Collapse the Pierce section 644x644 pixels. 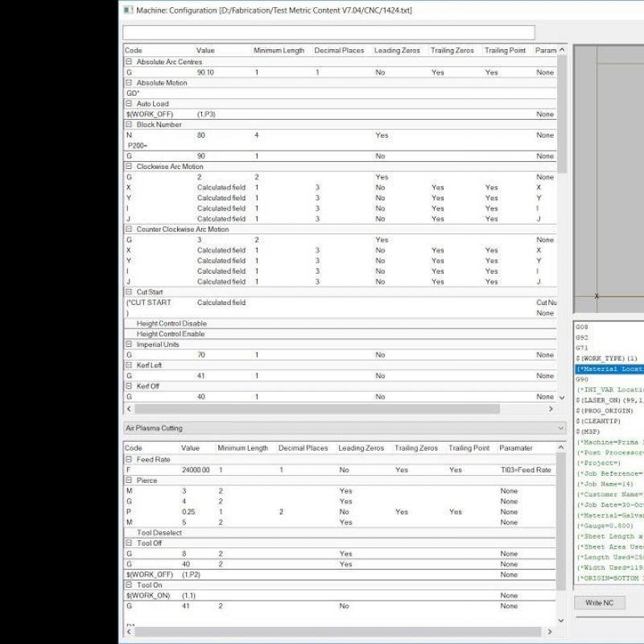coord(129,481)
